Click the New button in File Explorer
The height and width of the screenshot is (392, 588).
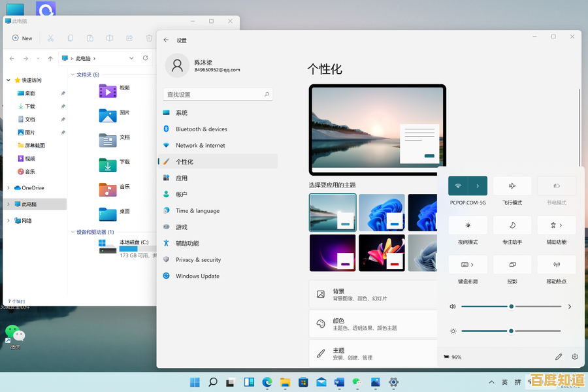click(x=22, y=38)
